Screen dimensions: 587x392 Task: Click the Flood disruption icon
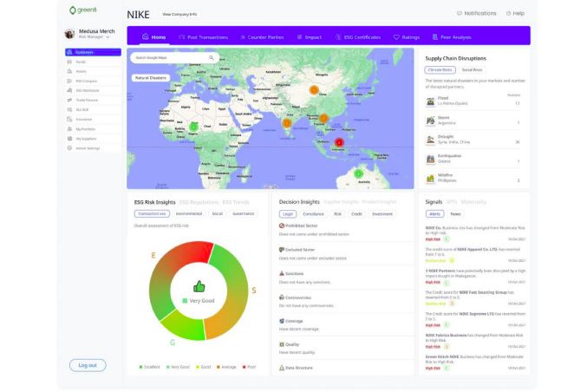(431, 101)
